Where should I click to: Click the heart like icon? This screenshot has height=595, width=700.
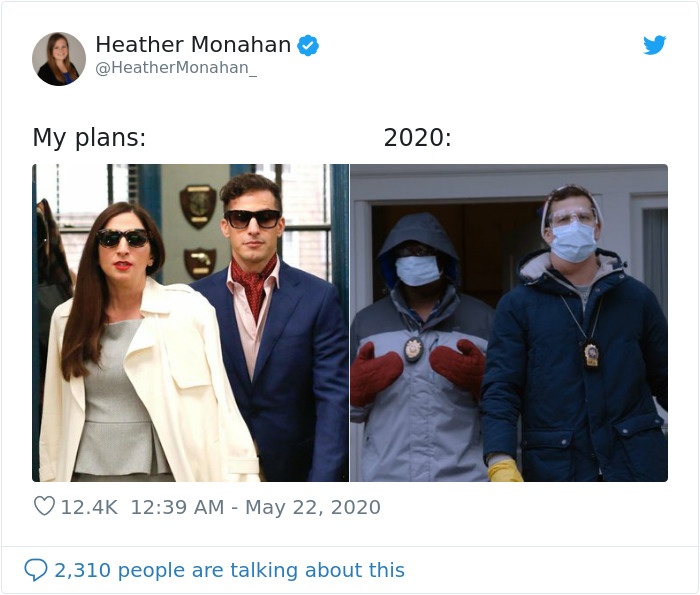44,507
